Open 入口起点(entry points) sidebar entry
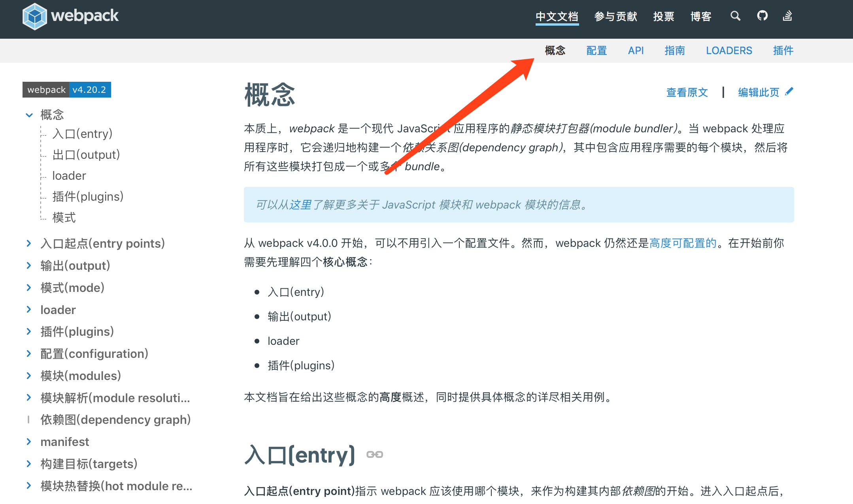Image resolution: width=853 pixels, height=504 pixels. 103,243
